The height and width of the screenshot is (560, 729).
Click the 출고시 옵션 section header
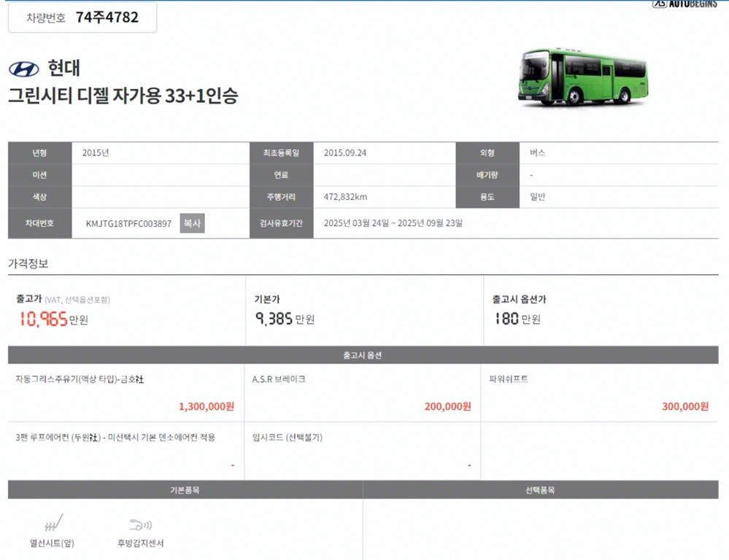coord(363,355)
